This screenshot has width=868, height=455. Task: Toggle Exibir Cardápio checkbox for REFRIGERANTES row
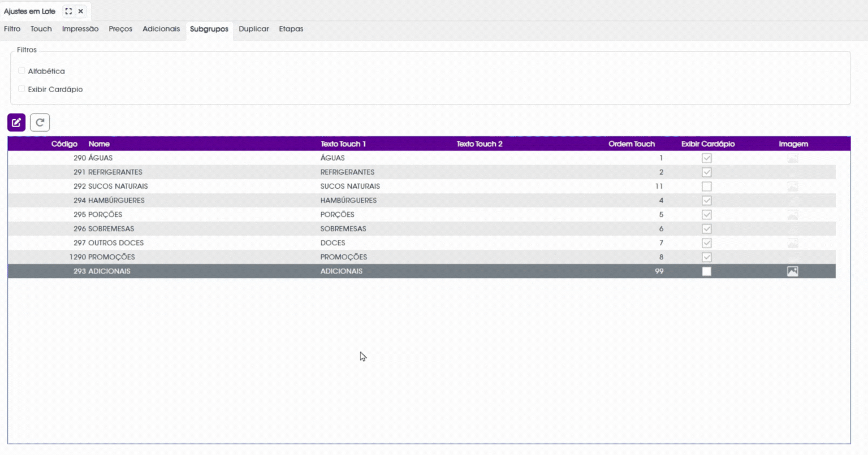(x=707, y=172)
